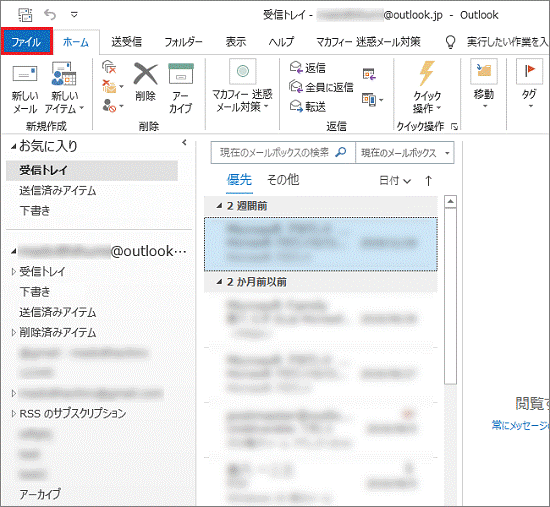Click the search magnifier icon
This screenshot has width=550, height=507.
tap(341, 152)
